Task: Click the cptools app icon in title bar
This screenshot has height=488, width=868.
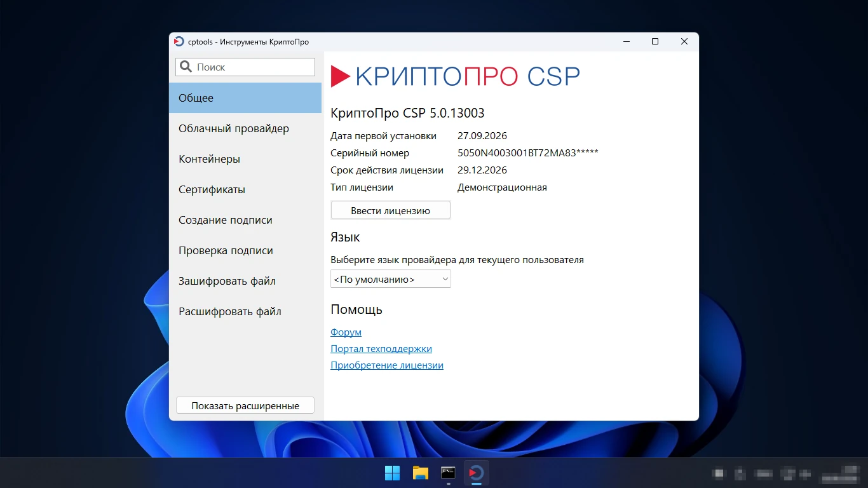Action: click(x=179, y=42)
